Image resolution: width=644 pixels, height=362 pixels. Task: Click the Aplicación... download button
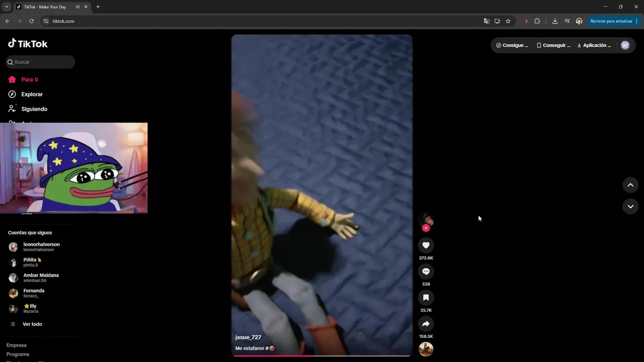pyautogui.click(x=594, y=45)
